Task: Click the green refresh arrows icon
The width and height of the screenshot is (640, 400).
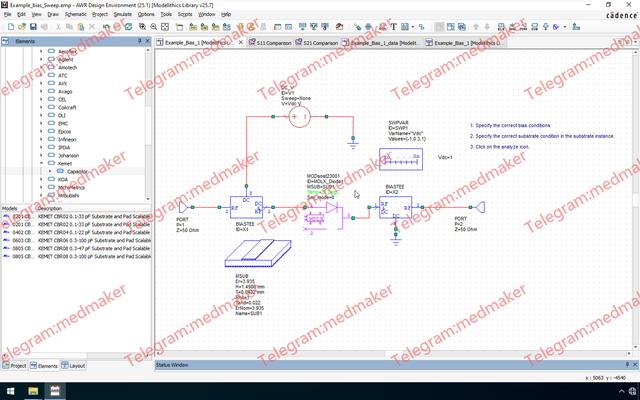Action: [128, 27]
